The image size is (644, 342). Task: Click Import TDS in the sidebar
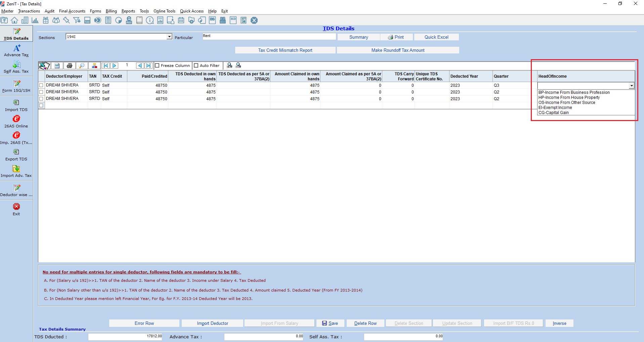[16, 105]
